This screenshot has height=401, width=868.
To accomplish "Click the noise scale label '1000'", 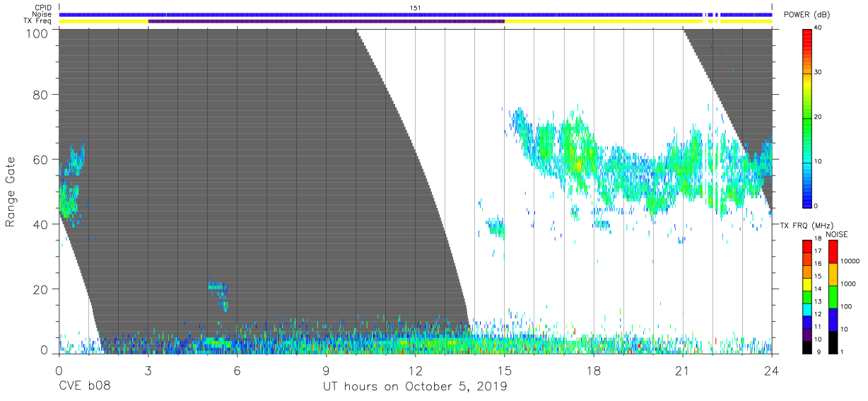I will point(848,284).
